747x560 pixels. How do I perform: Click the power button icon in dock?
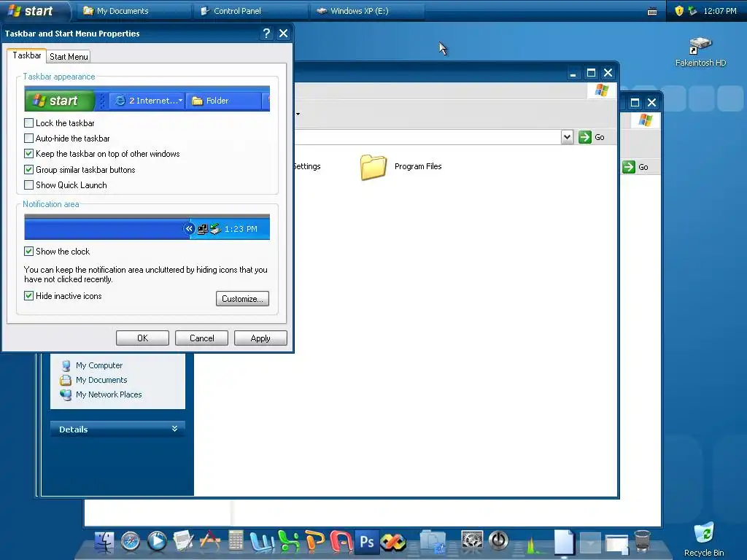click(498, 541)
